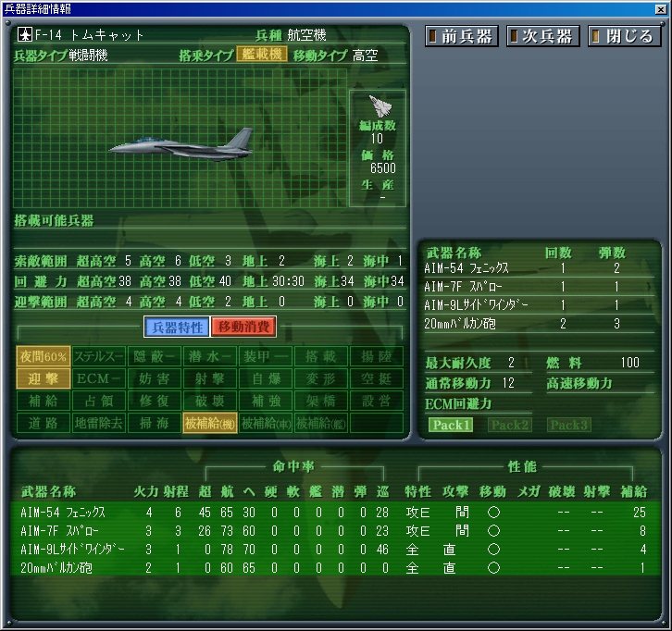Click the 揚陸 trait cell
Image resolution: width=672 pixels, height=631 pixels.
pos(377,356)
